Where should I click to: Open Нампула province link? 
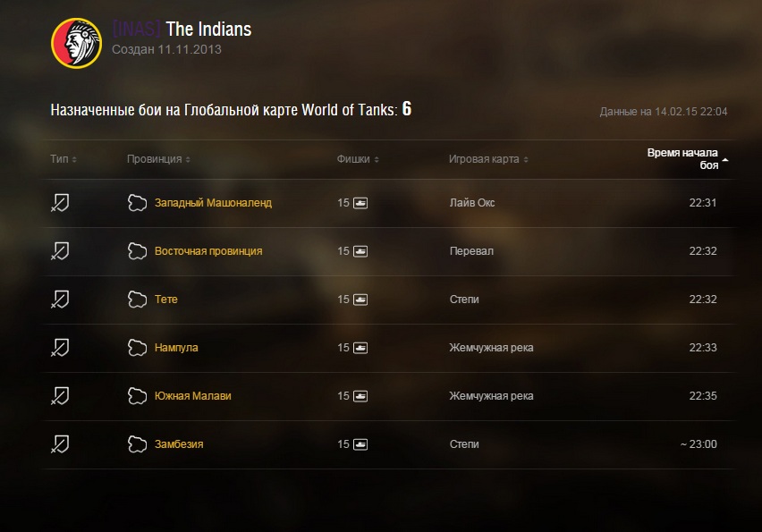[176, 348]
